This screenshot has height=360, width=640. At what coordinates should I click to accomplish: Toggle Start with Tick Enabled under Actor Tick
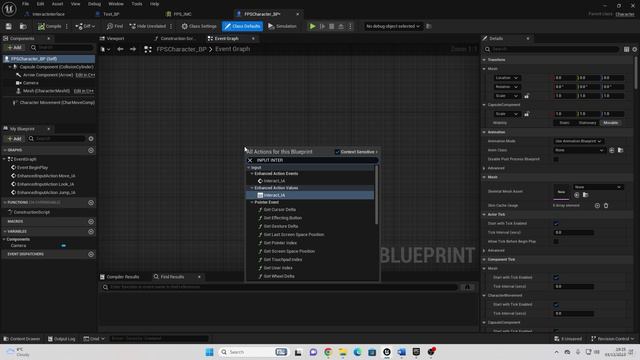[556, 224]
